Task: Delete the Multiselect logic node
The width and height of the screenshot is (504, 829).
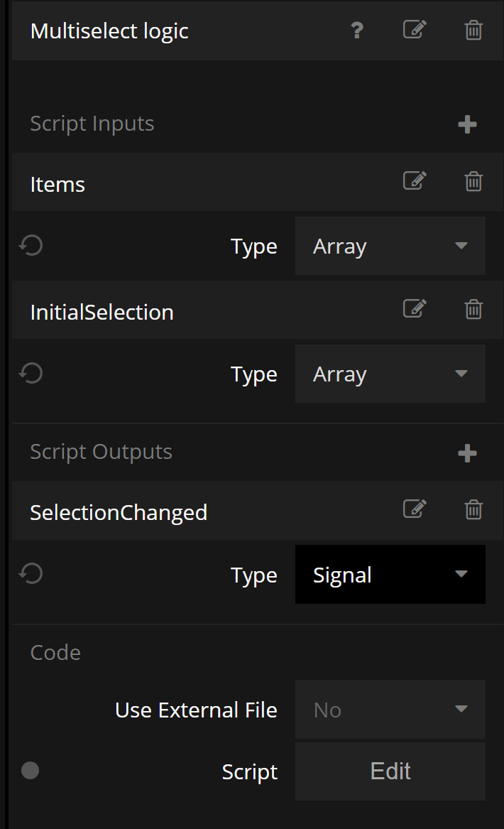Action: 473,31
